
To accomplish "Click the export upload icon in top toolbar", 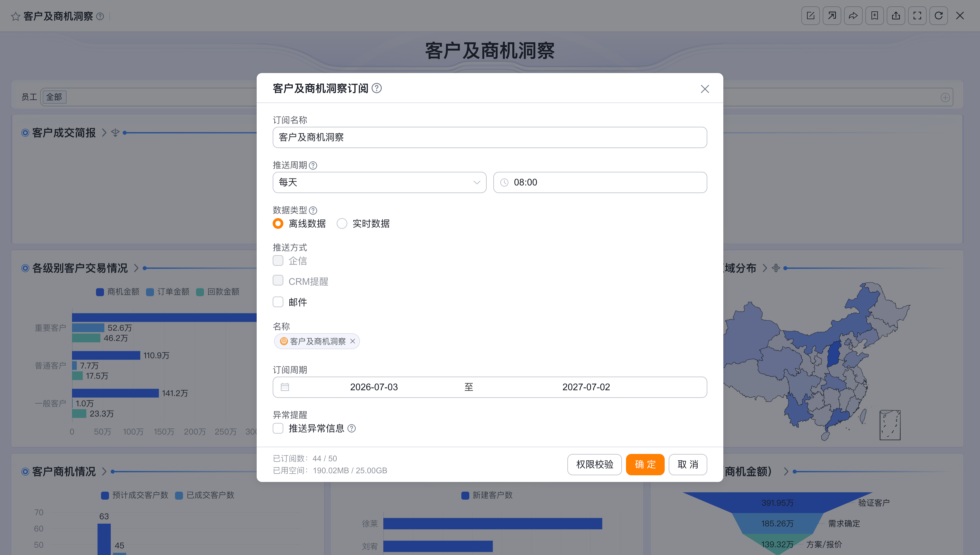I will (896, 16).
